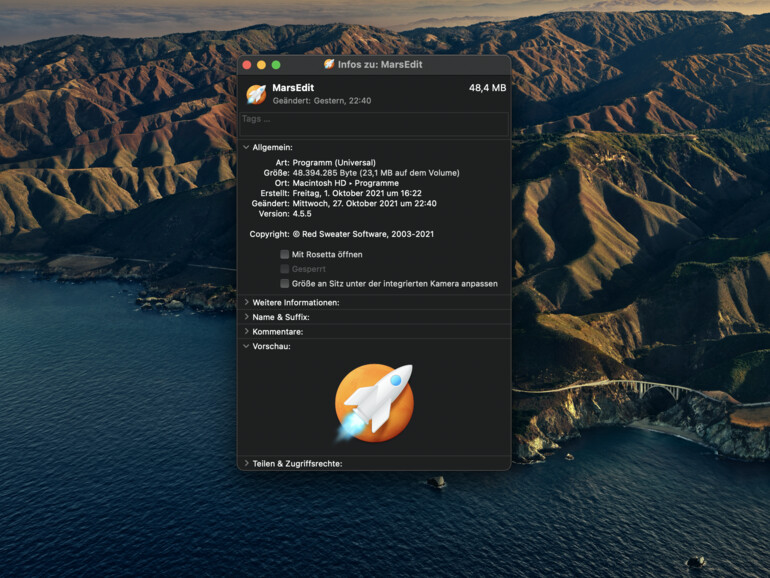Expand the 'Teilen & Zugriffsrechte' section

246,463
